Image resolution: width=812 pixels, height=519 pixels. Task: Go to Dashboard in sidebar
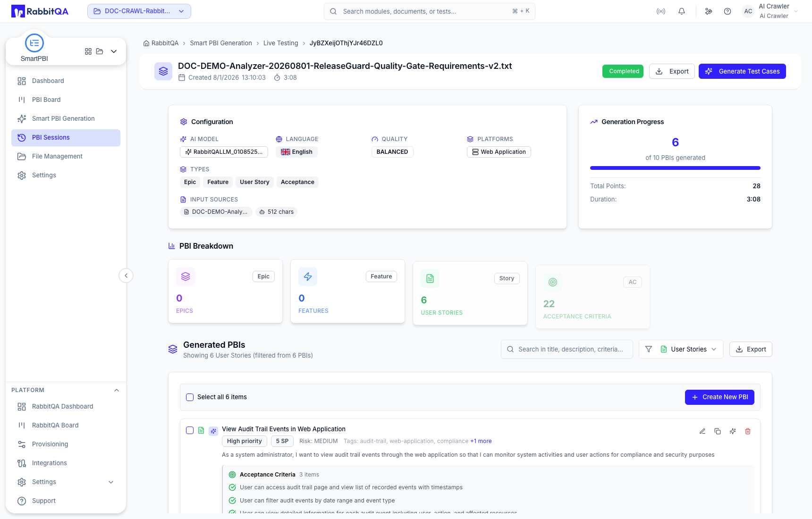(66, 81)
